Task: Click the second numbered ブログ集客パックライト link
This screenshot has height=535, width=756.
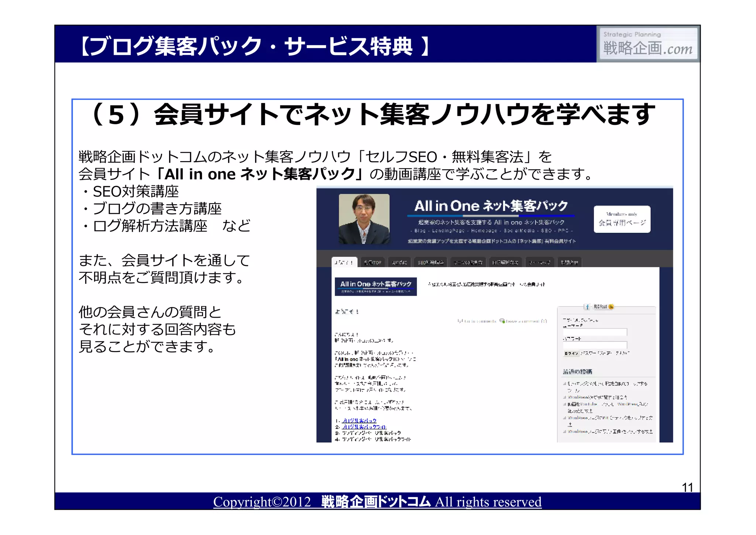Action: click(x=364, y=427)
